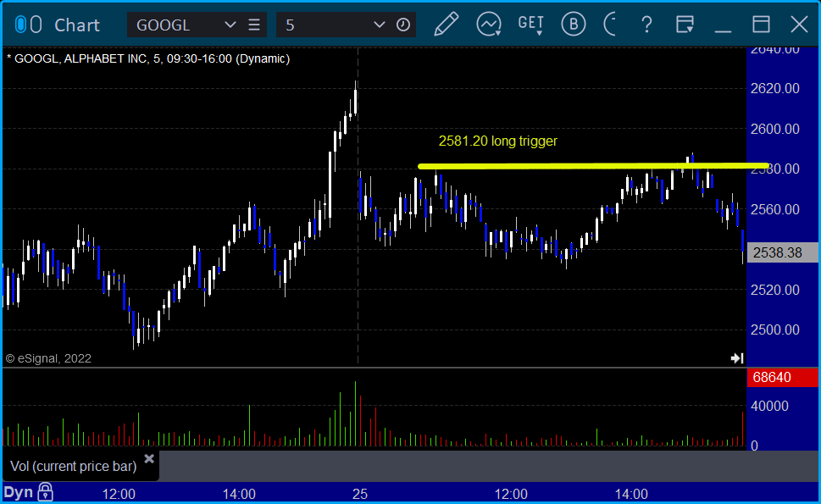This screenshot has height=504, width=821.
Task: Click the Chart window title text
Action: click(77, 25)
